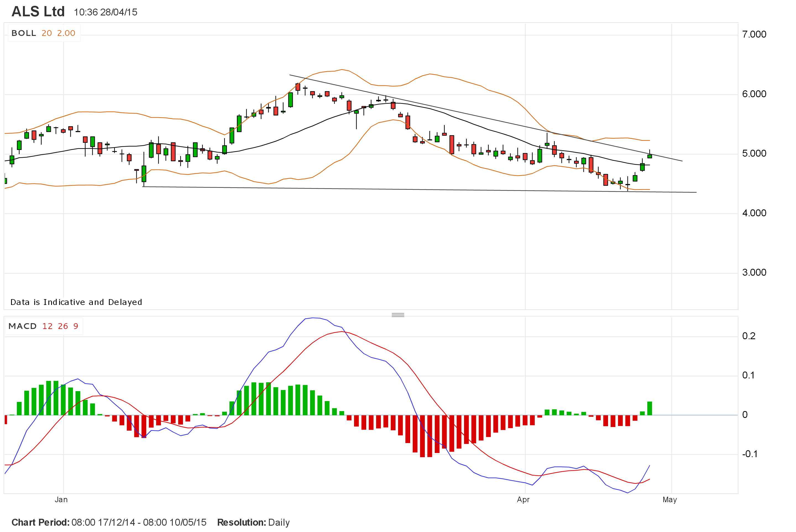Click the 7.000 price axis label
The image size is (796, 532).
(754, 34)
